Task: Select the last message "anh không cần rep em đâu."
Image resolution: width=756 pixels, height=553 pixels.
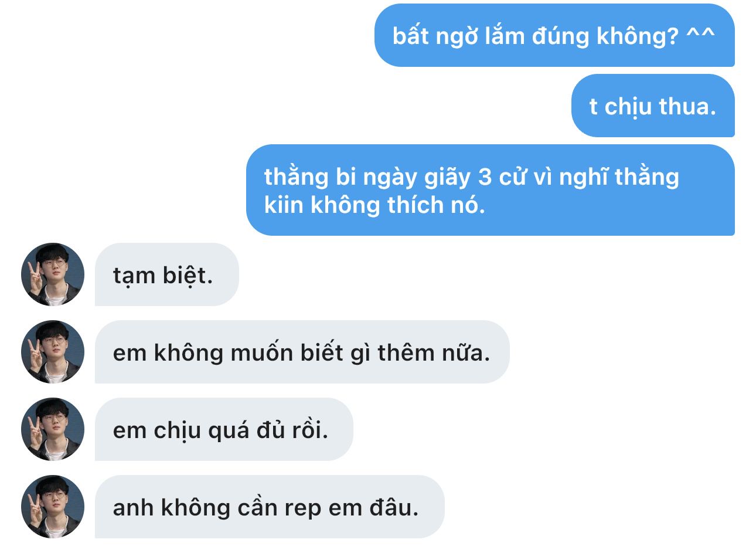Action: point(270,507)
